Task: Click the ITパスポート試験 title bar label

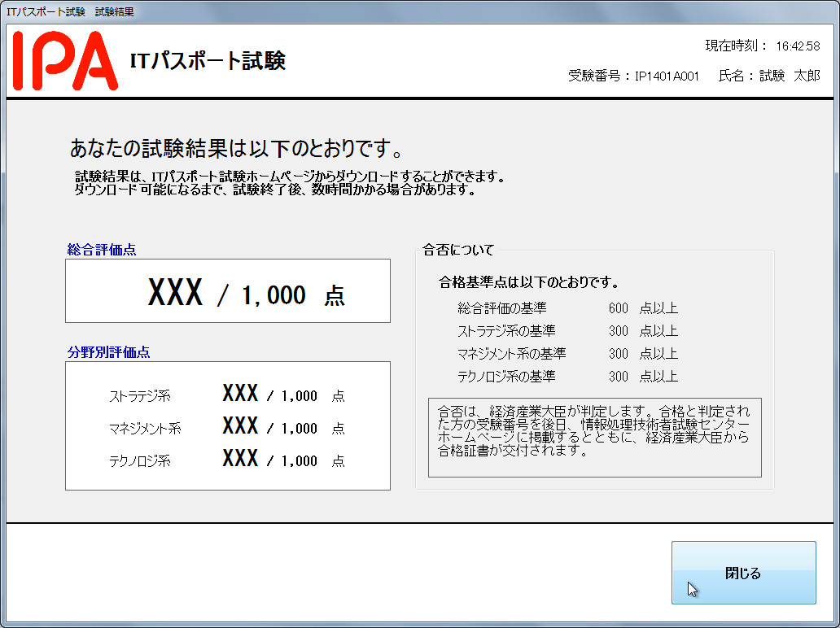Action: tap(46, 11)
